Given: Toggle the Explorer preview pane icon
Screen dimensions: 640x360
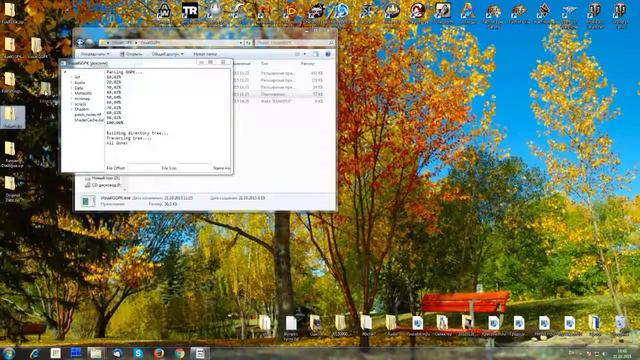Looking at the screenshot, I should coord(316,54).
